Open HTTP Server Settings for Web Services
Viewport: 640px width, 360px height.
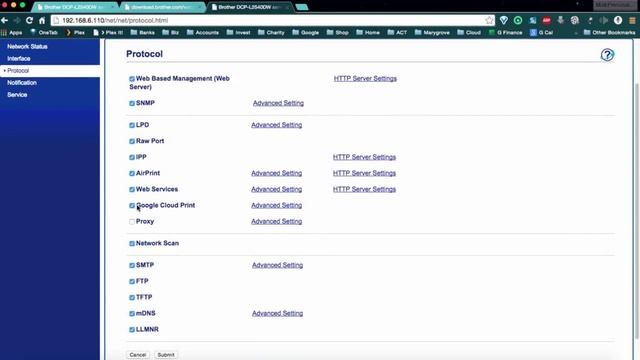(364, 189)
